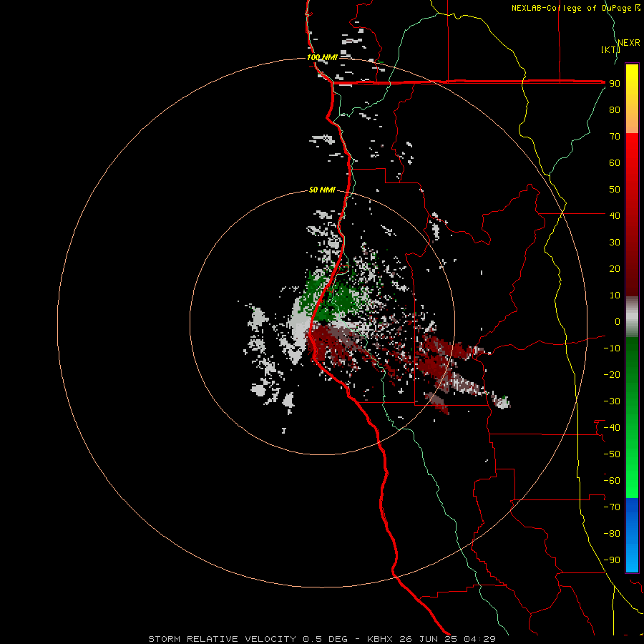The height and width of the screenshot is (644, 644).
Task: Click the 80 value on the velocity scale
Action: (615, 110)
